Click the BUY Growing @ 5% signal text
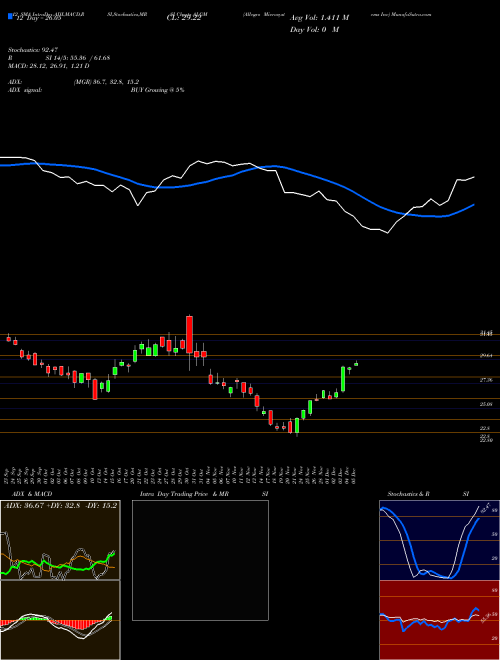The width and height of the screenshot is (500, 660). point(157,90)
